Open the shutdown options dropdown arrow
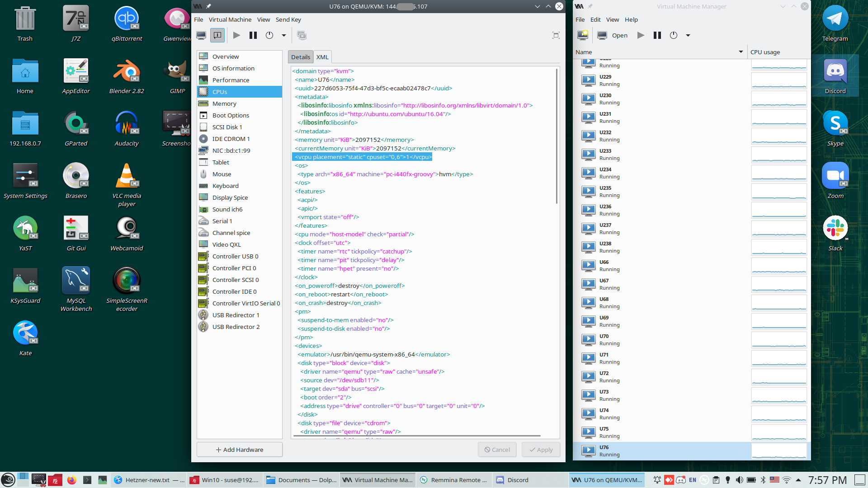 (x=284, y=35)
